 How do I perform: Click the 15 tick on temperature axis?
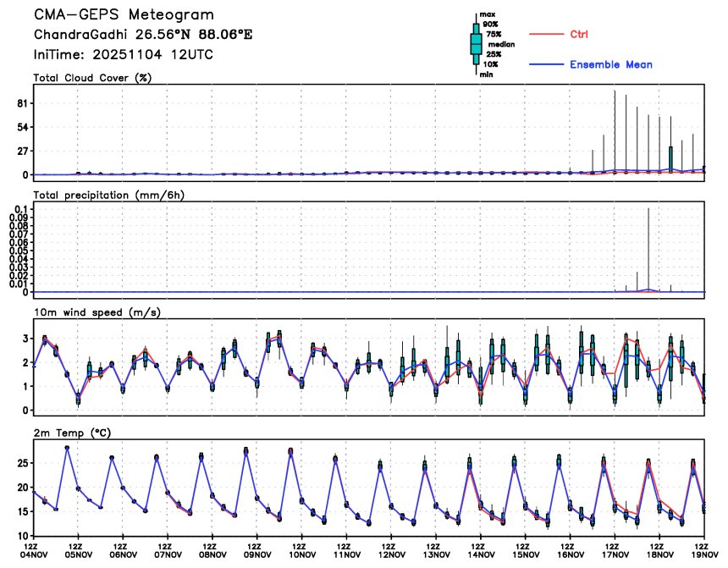pyautogui.click(x=22, y=512)
